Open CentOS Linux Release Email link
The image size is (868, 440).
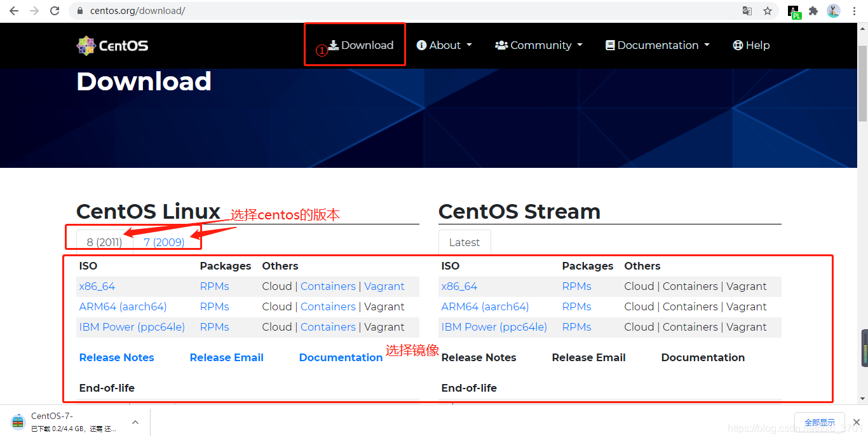click(x=227, y=357)
